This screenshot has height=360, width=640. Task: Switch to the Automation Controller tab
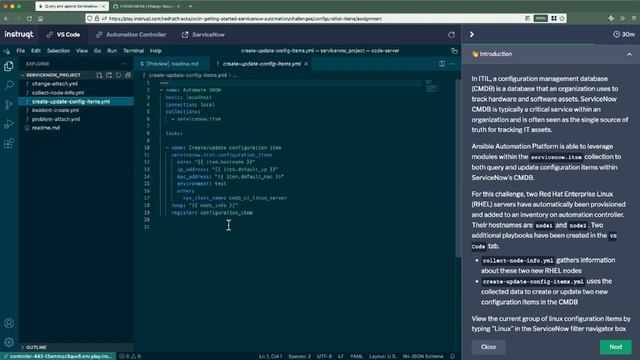131,35
